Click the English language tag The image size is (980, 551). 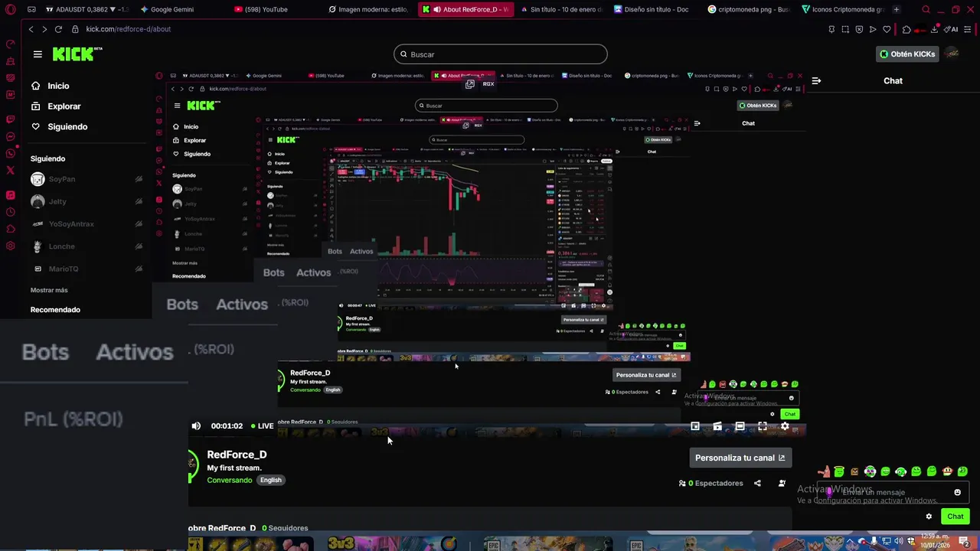[270, 480]
